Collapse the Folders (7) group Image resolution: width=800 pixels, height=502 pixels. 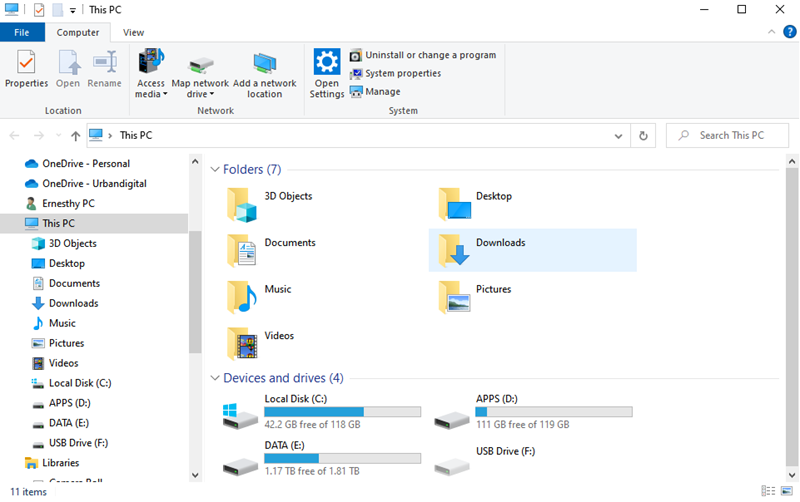[215, 170]
